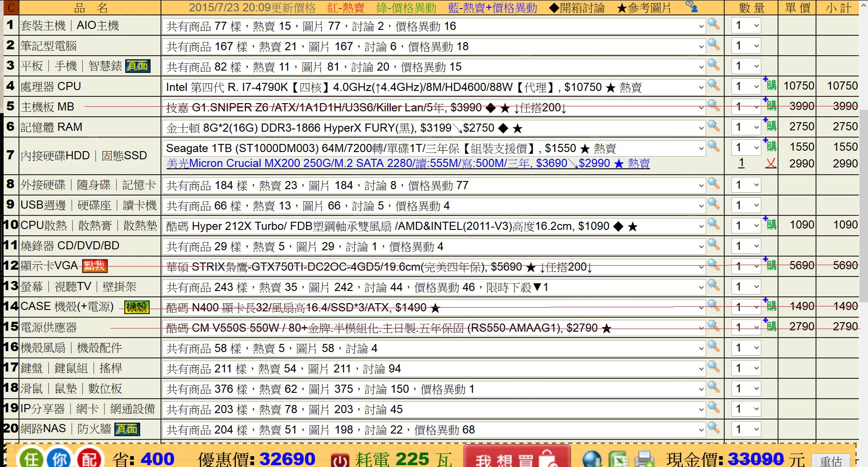Click 購 cart icon for CASE 機殼 row

pyautogui.click(x=770, y=305)
